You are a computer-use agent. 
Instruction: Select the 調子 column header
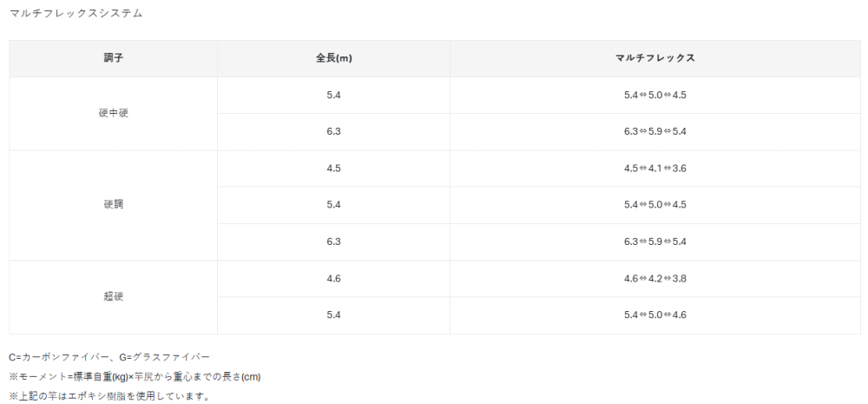(114, 58)
